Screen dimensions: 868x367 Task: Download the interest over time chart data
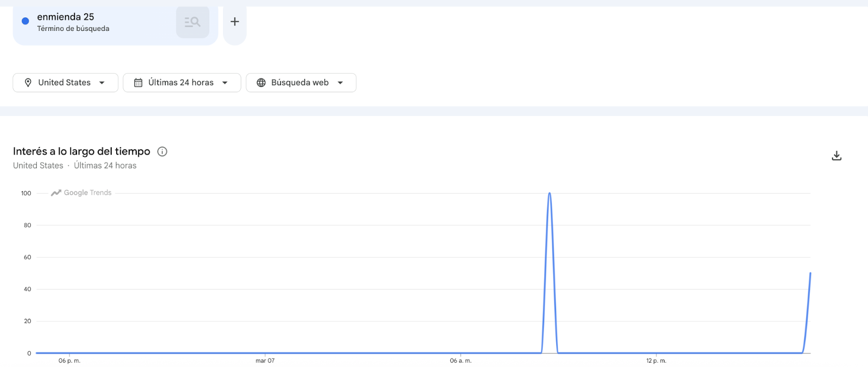837,156
